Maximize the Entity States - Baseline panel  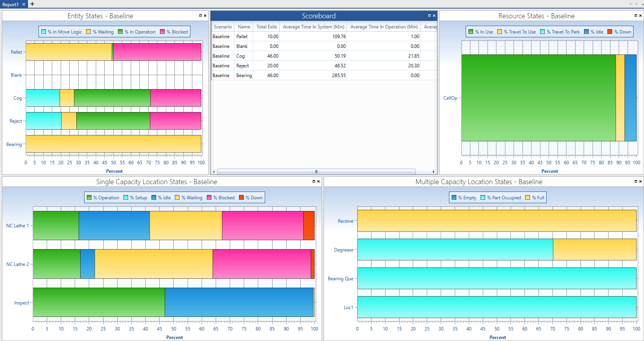[x=201, y=16]
